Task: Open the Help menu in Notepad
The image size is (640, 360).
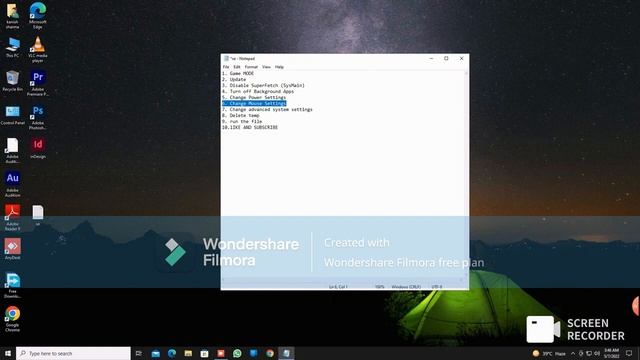Action: (x=279, y=67)
